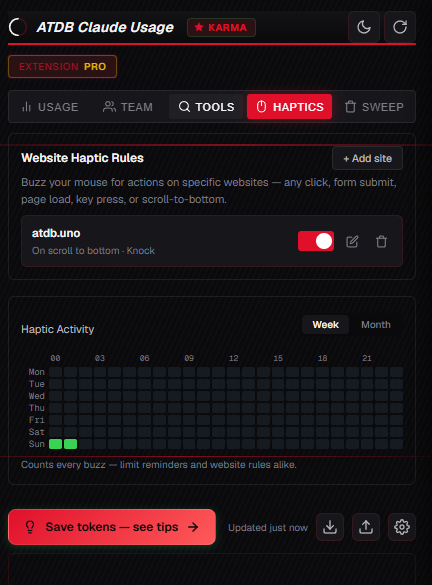Click the 'Mon' row label in heatmap
This screenshot has width=432, height=585.
click(37, 372)
